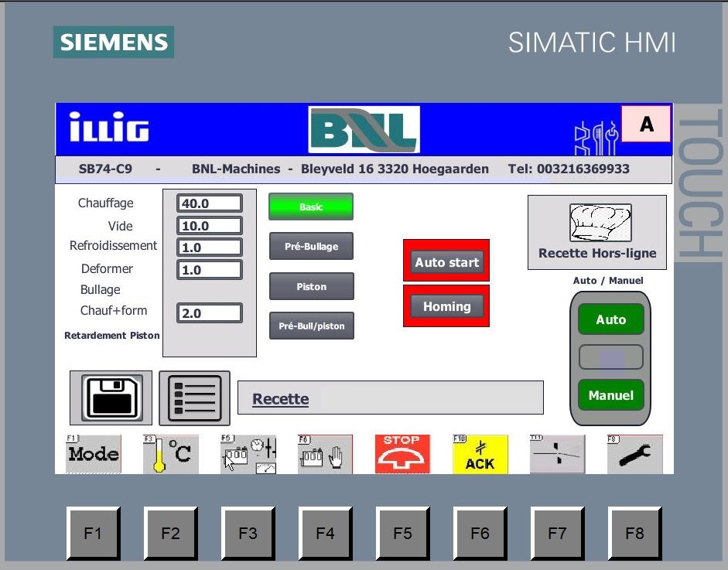
Task: Open the wrench maintenance icon
Action: 634,454
